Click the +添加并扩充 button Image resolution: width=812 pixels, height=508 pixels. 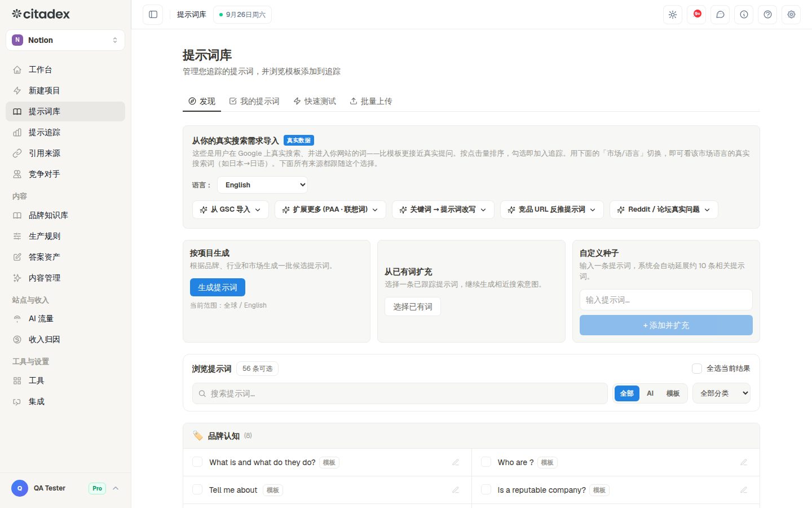[666, 325]
